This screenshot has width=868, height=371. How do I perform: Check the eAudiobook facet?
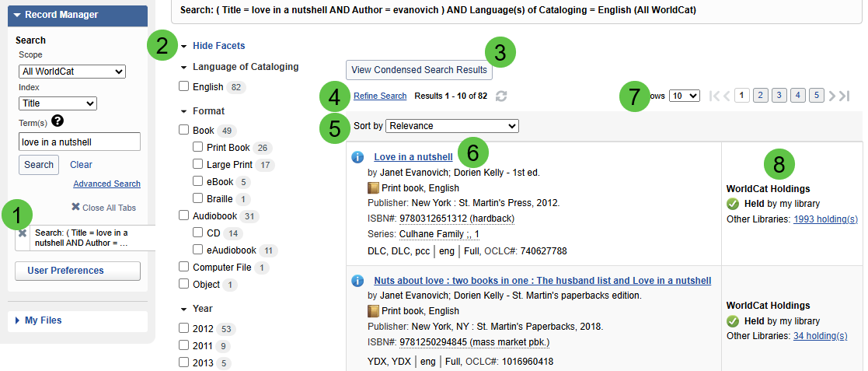(x=197, y=250)
